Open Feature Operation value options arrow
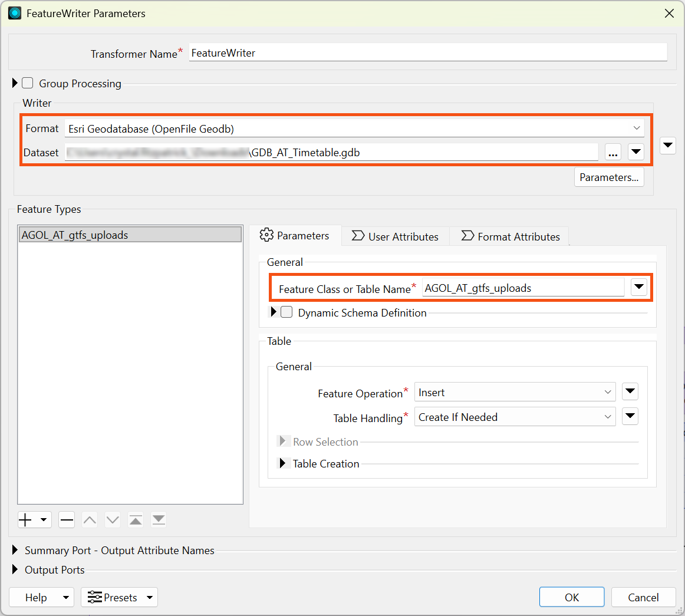This screenshot has height=616, width=685. tap(630, 391)
